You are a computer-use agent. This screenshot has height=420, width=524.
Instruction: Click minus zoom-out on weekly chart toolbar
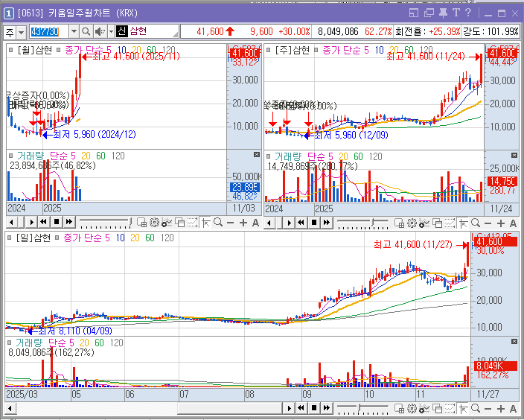coord(488,223)
